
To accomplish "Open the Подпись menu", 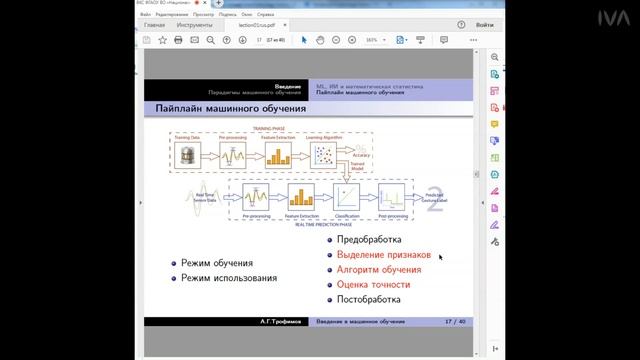I will [227, 14].
